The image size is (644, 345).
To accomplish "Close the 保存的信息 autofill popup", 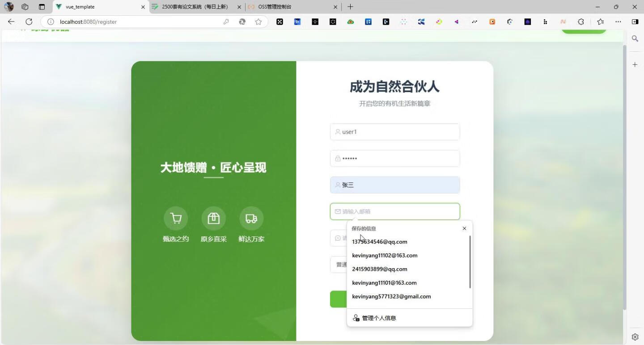I will (464, 228).
